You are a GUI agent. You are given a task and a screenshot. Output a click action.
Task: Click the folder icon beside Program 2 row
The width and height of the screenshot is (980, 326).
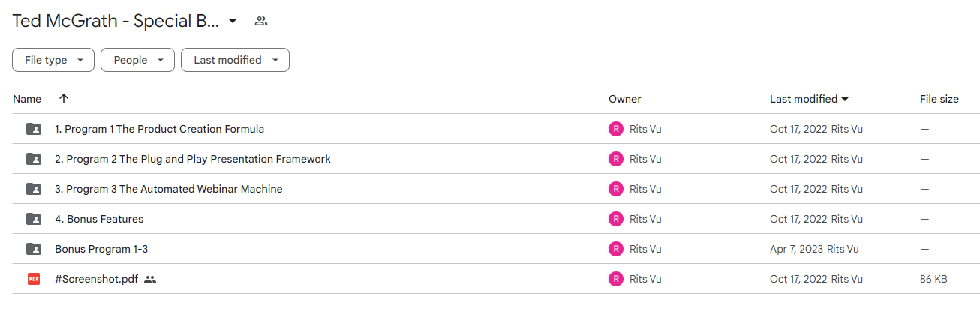click(34, 159)
